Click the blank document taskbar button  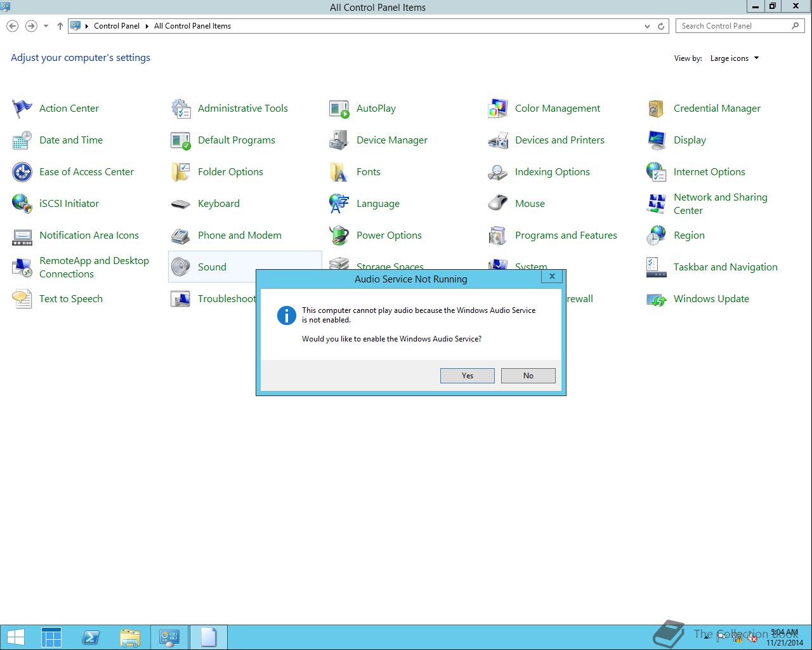pyautogui.click(x=209, y=637)
